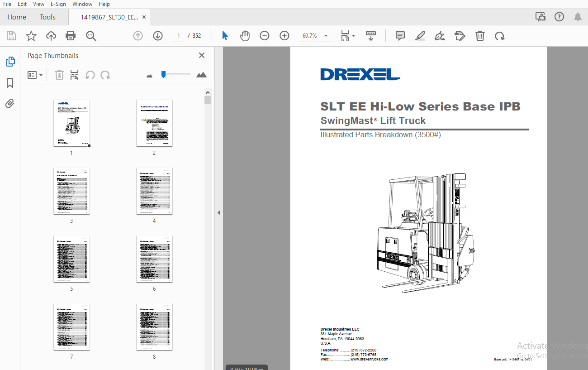Select page 5 thumbnail
Viewport: 588px width, 370px height.
coord(71,259)
